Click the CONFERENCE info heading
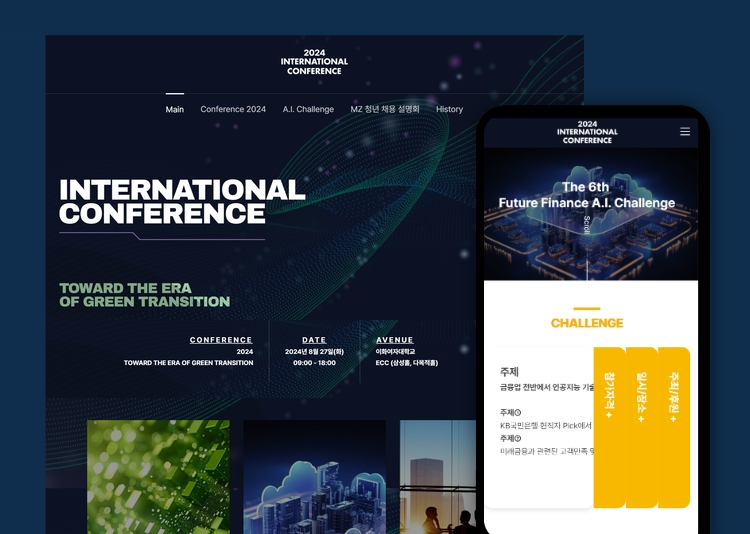This screenshot has width=750, height=534. point(221,340)
